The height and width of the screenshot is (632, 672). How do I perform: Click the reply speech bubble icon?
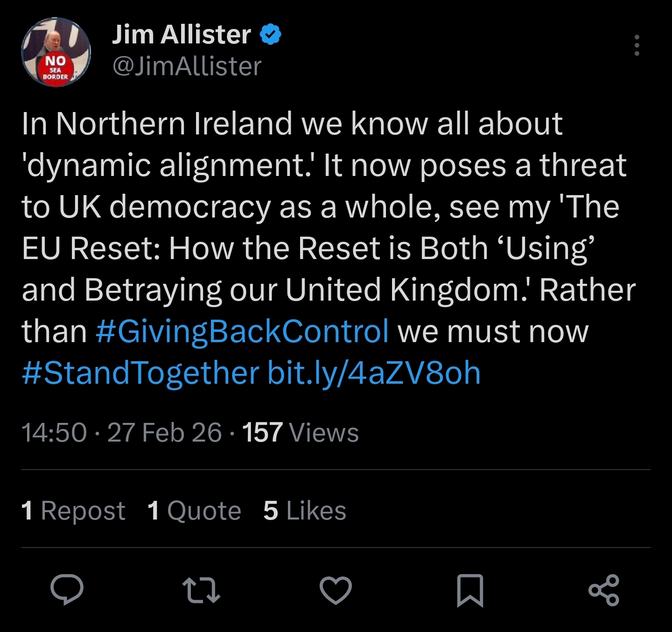tap(67, 590)
